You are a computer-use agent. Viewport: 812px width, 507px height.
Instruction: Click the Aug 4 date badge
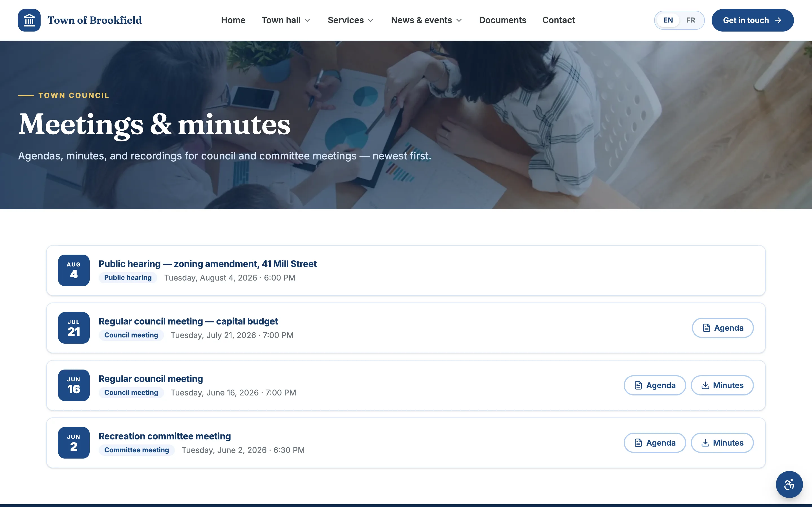click(74, 270)
